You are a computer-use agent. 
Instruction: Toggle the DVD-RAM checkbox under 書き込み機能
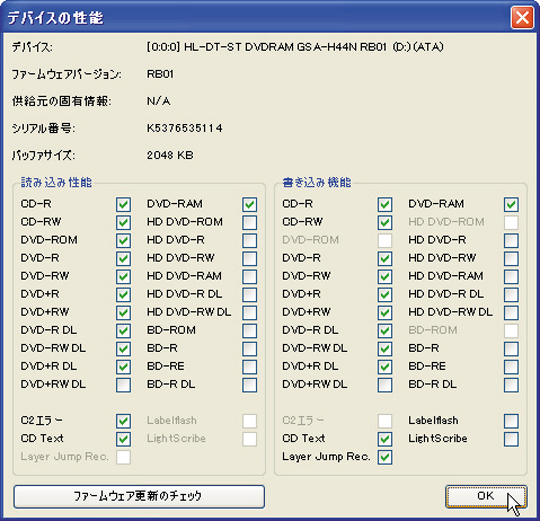(x=511, y=204)
